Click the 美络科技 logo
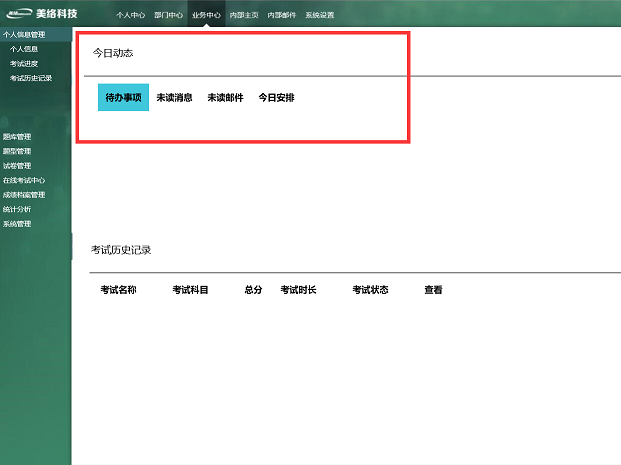Screen dimensions: 621x465 click(x=40, y=14)
